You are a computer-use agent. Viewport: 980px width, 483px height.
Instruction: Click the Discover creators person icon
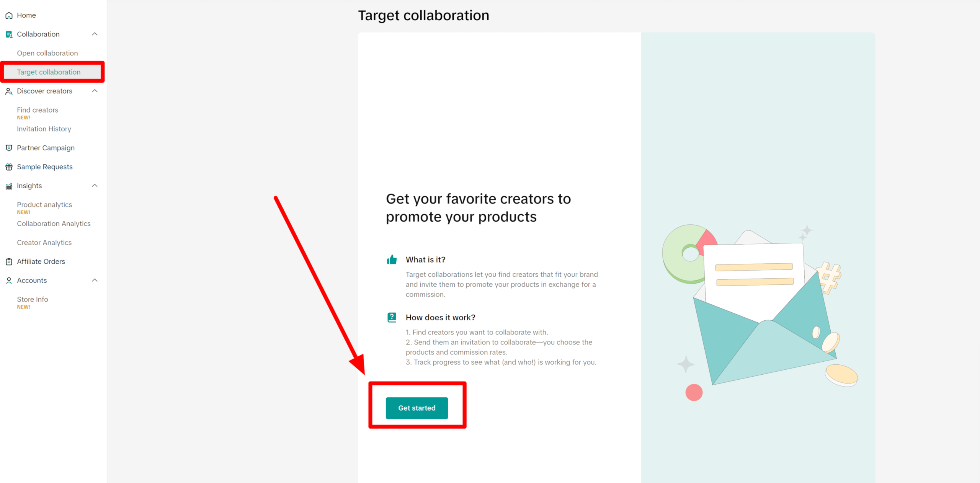[x=9, y=91]
